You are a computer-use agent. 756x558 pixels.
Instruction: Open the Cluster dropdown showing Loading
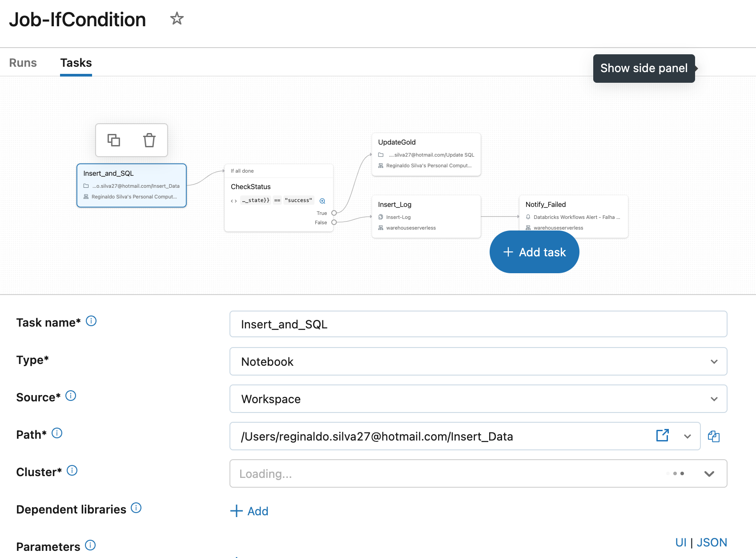[479, 473]
